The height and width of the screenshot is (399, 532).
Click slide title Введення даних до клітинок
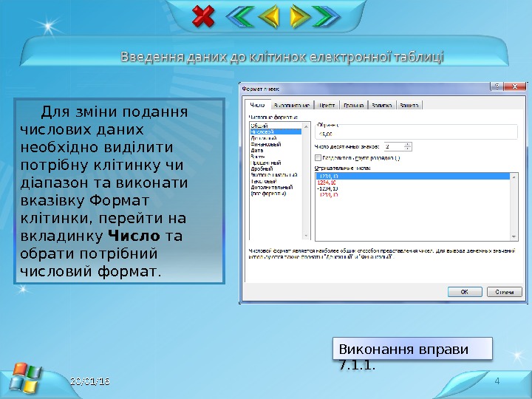(x=282, y=57)
